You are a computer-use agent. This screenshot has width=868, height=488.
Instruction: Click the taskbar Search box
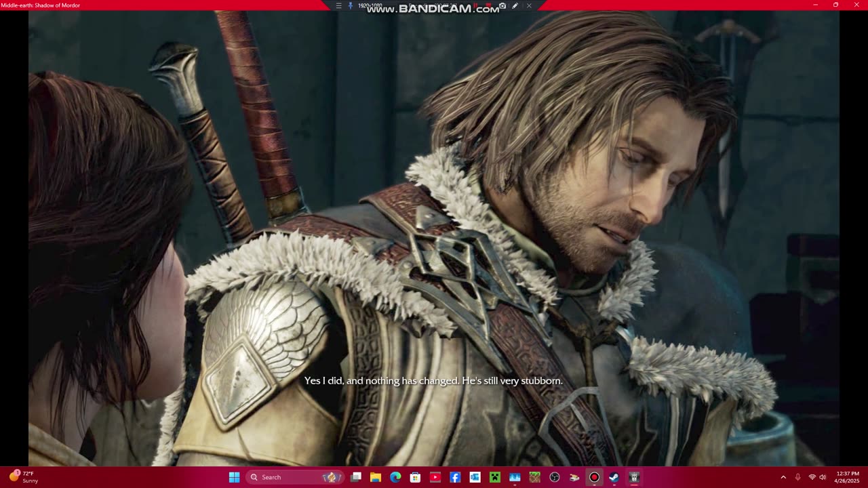295,477
